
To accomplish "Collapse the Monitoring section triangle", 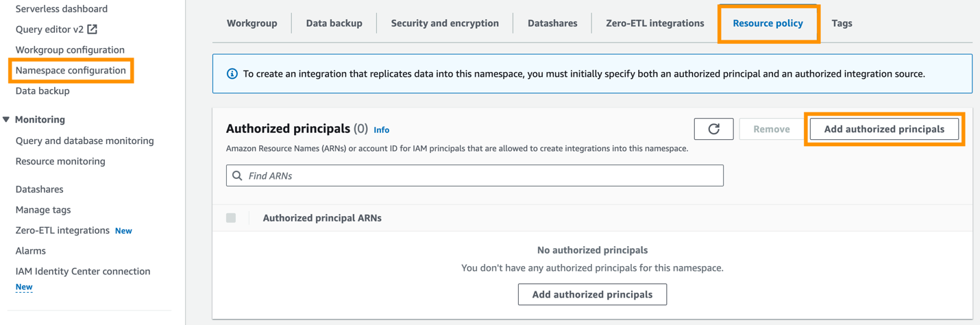I will tap(6, 119).
